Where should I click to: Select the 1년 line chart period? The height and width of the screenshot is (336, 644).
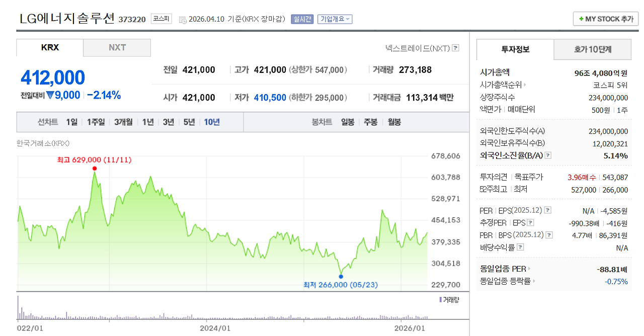pyautogui.click(x=148, y=122)
